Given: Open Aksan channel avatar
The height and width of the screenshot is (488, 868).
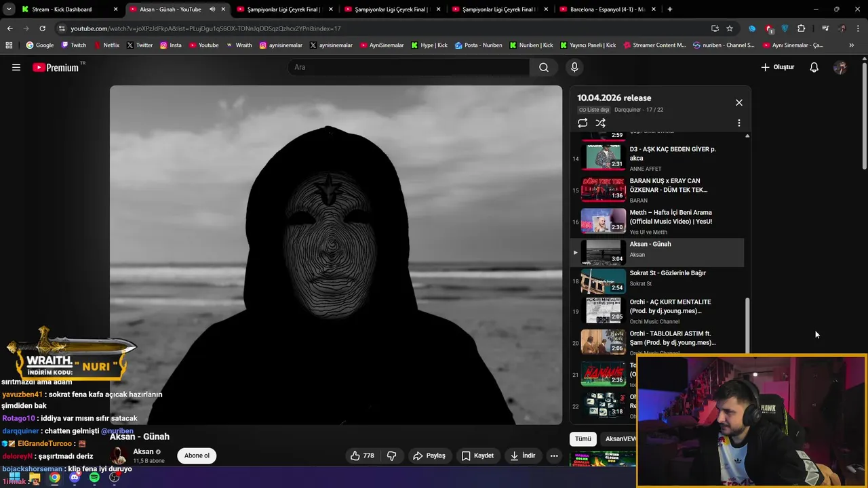Looking at the screenshot, I should [x=119, y=455].
